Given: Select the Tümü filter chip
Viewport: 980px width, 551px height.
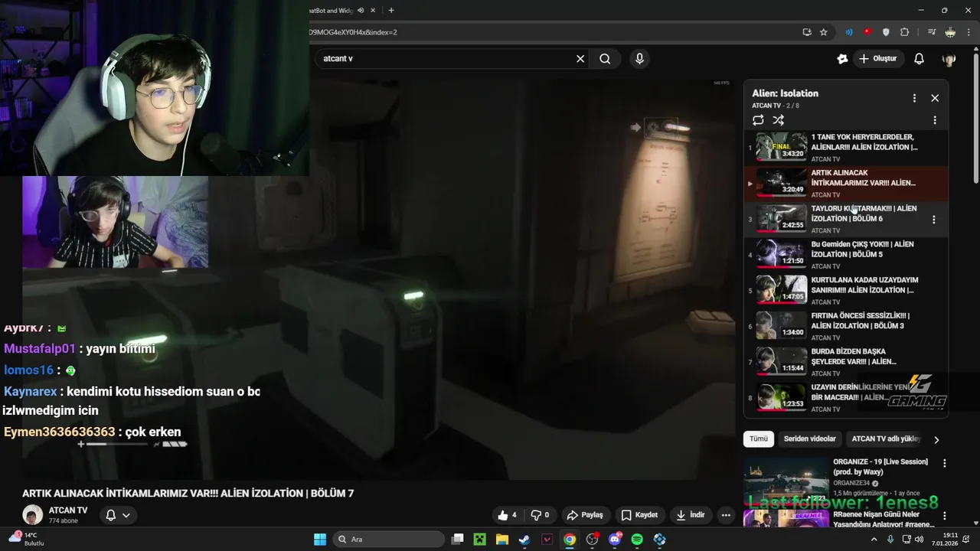Looking at the screenshot, I should coord(758,439).
